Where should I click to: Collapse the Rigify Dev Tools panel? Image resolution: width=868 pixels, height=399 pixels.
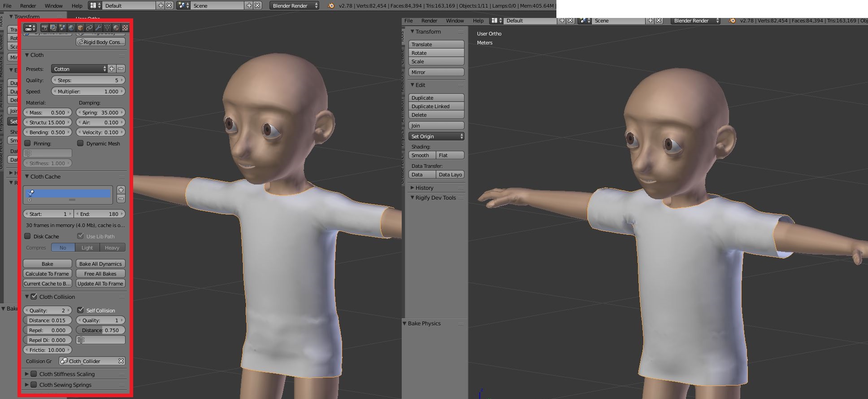pos(412,197)
